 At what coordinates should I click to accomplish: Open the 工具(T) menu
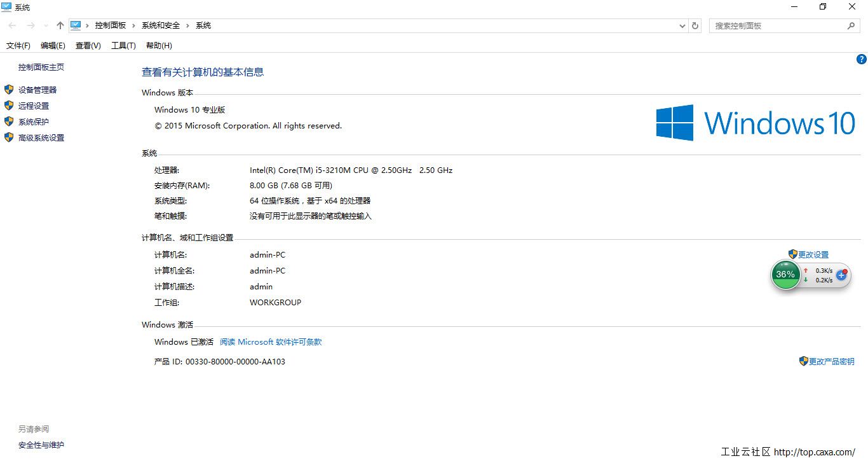[x=123, y=46]
